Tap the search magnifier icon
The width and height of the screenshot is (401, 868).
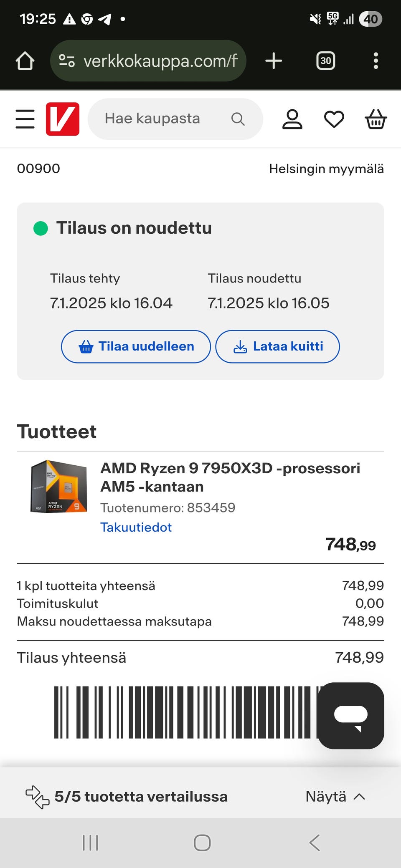(x=238, y=119)
